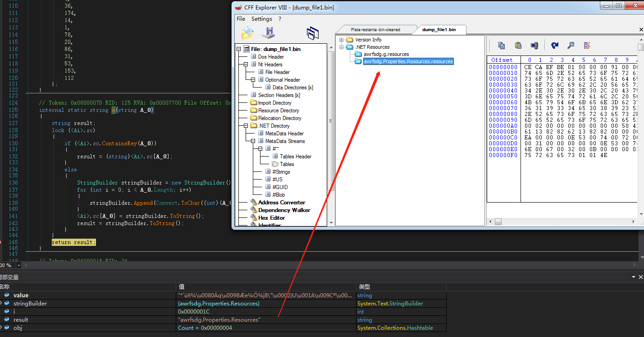Click the Relocation Directory folder icon
Image resolution: width=644 pixels, height=337 pixels.
pyautogui.click(x=254, y=118)
